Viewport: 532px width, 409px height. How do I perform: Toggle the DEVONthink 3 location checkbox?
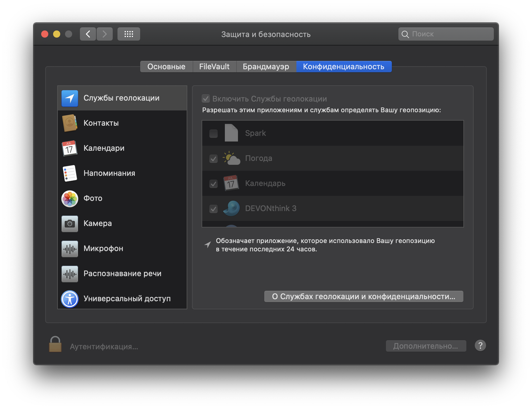[214, 209]
